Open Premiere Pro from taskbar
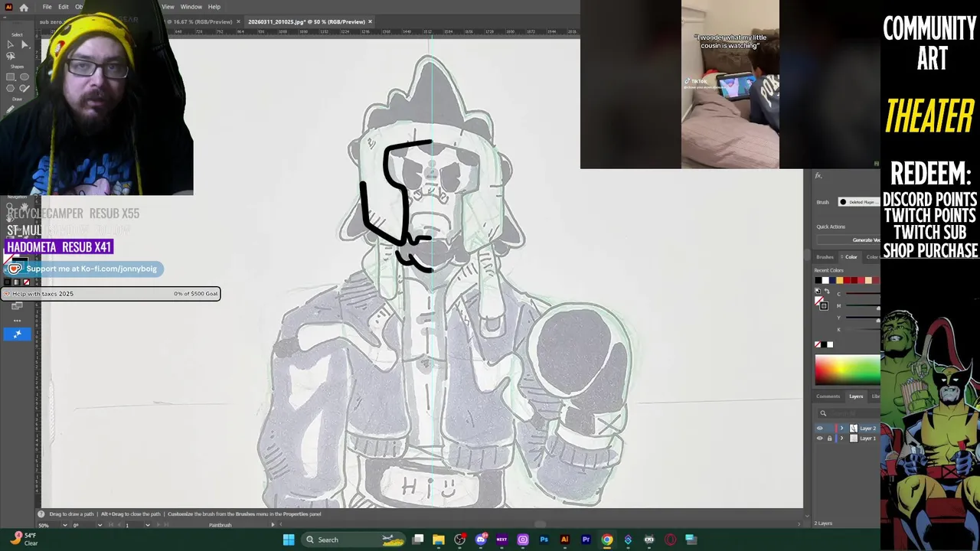Viewport: 980px width, 551px height. [x=586, y=540]
